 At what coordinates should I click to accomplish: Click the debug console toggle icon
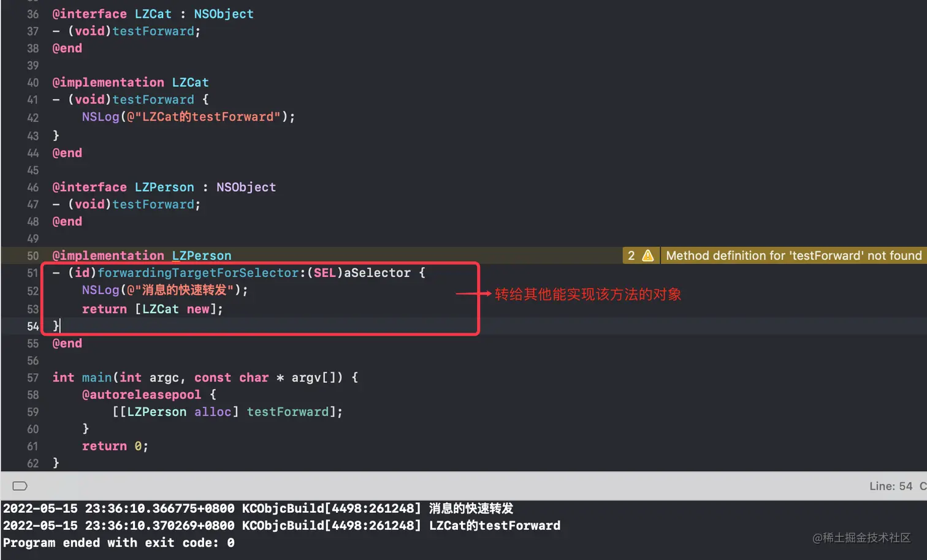(x=20, y=486)
